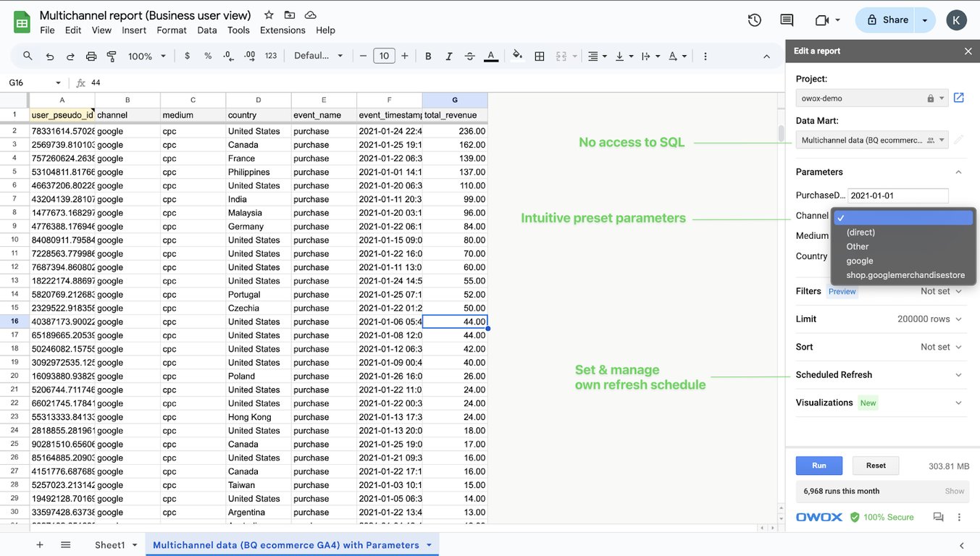The width and height of the screenshot is (980, 556).
Task: Star the document
Action: 269,15
